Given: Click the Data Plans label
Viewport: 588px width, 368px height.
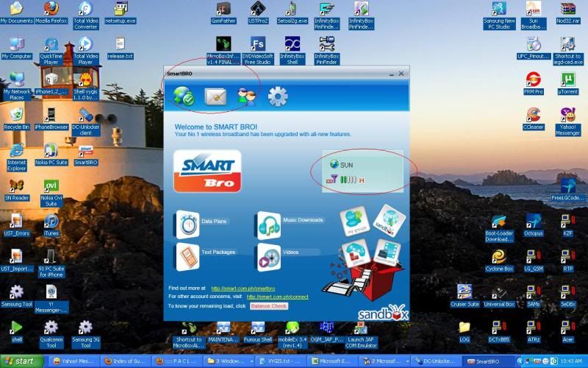Looking at the screenshot, I should pyautogui.click(x=214, y=222).
